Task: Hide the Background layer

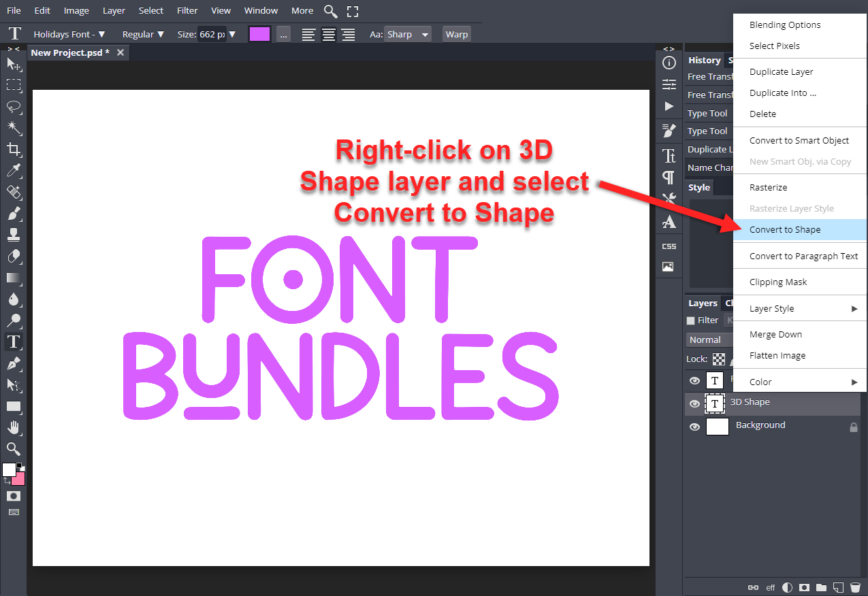Action: pyautogui.click(x=694, y=427)
